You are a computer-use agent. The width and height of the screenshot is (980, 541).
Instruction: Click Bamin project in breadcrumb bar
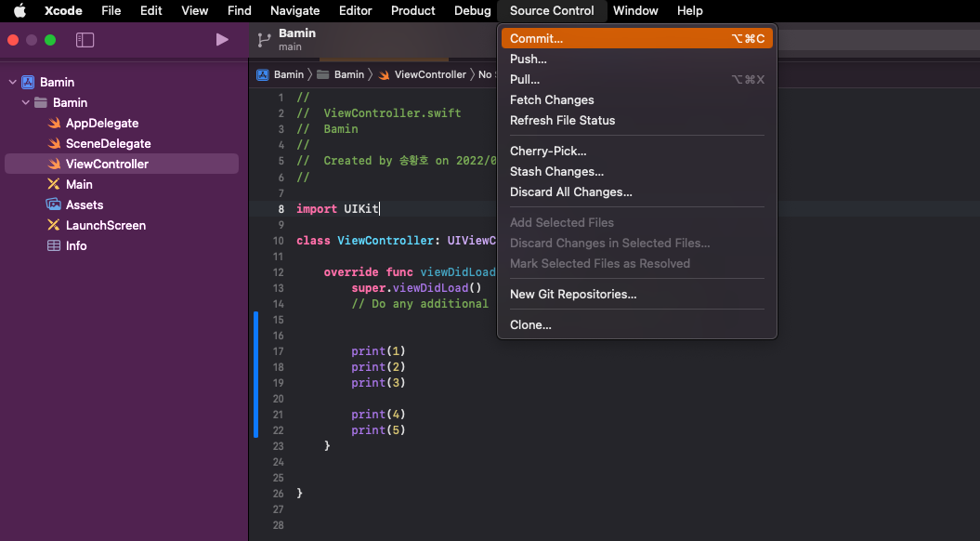(280, 74)
